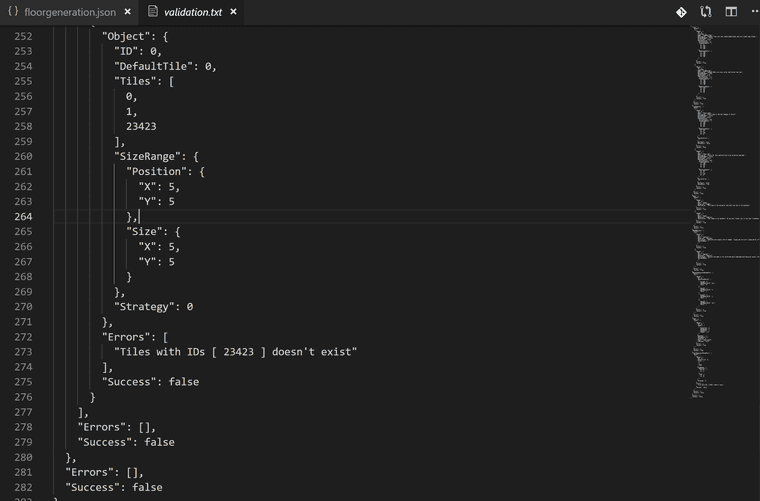Screen dimensions: 760x501
Task: Split the editor with the layout icon
Action: [731, 12]
